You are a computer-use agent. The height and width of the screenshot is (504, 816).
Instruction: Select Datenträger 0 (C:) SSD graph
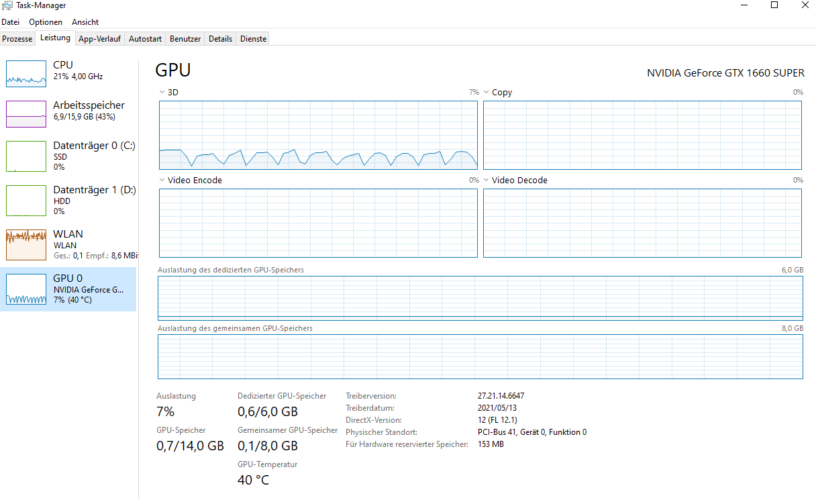point(26,156)
